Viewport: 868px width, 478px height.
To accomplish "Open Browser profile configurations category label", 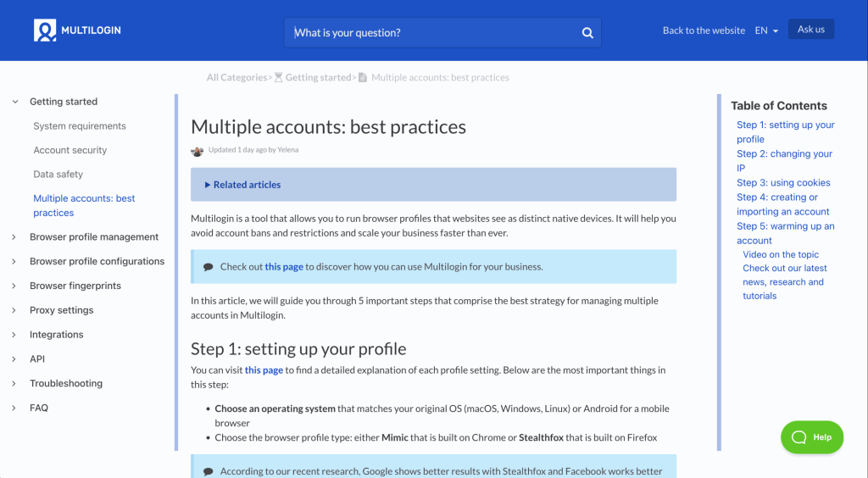I will pyautogui.click(x=97, y=261).
